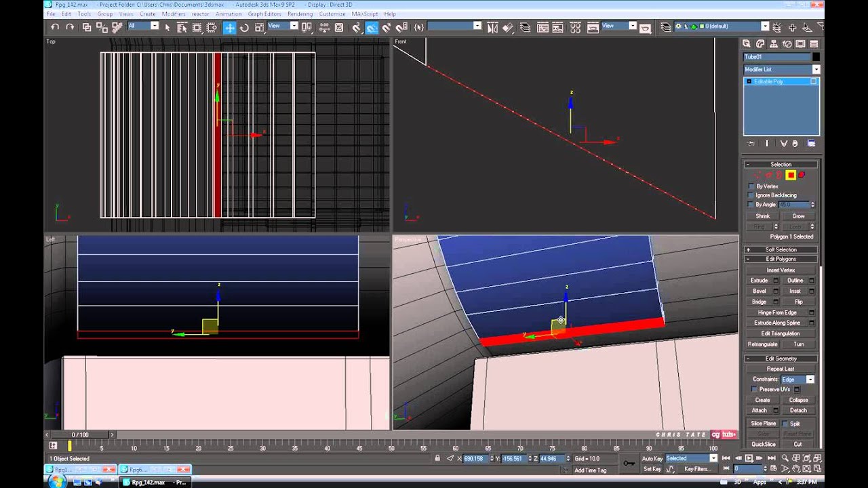Open the Bevel settings box

click(776, 291)
